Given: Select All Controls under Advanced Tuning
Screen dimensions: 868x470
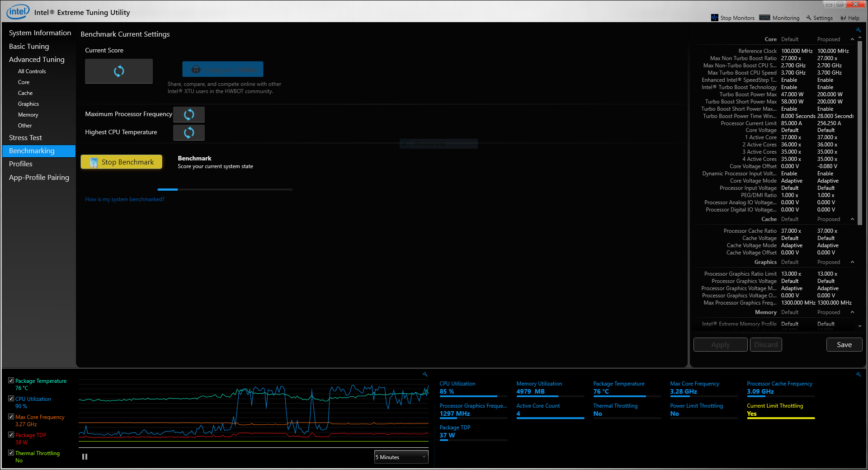Looking at the screenshot, I should point(32,71).
